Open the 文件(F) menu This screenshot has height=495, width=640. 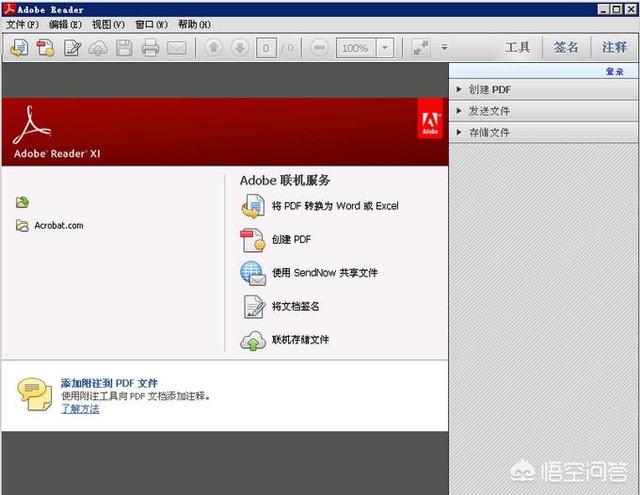coord(22,24)
